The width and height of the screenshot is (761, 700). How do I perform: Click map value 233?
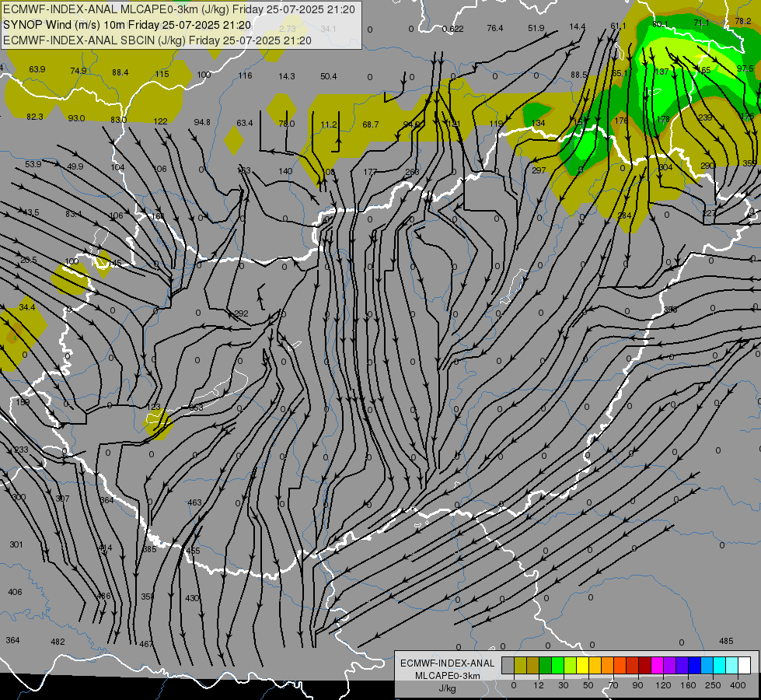coord(21,450)
